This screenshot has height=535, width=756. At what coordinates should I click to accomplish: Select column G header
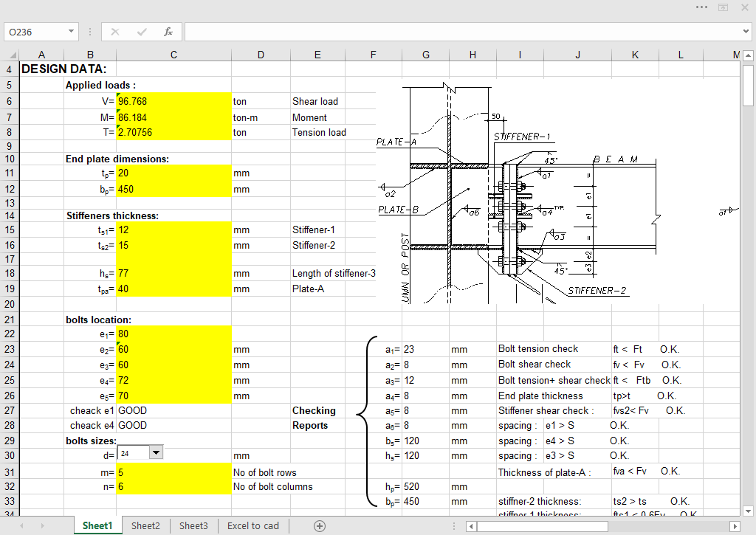coord(426,55)
